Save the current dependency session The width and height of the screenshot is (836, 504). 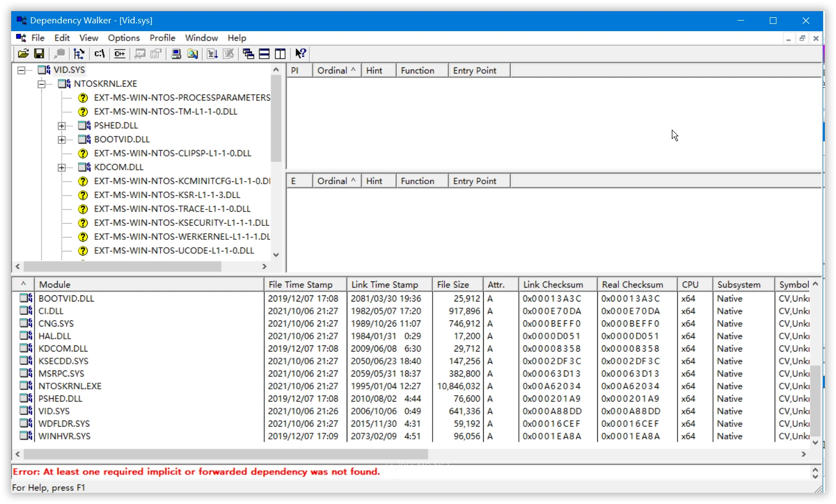(x=39, y=53)
